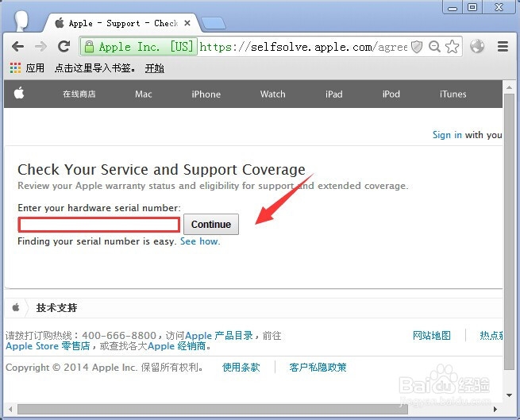Open the Chrome hamburger menu

click(x=503, y=46)
